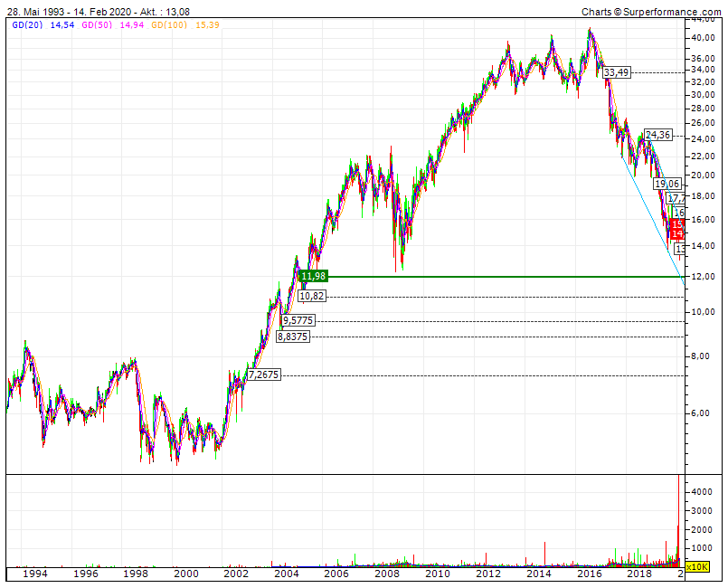Click the 1994 label on time axis
Viewport: 728px width, 588px height.
pyautogui.click(x=35, y=574)
